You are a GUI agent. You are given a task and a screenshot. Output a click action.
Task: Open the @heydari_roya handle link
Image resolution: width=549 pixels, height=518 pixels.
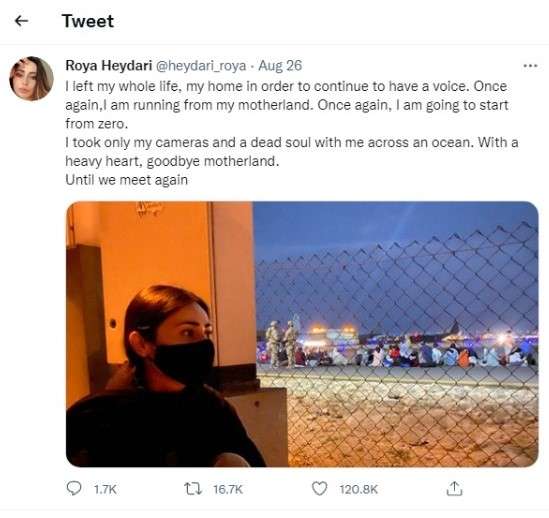[201, 66]
